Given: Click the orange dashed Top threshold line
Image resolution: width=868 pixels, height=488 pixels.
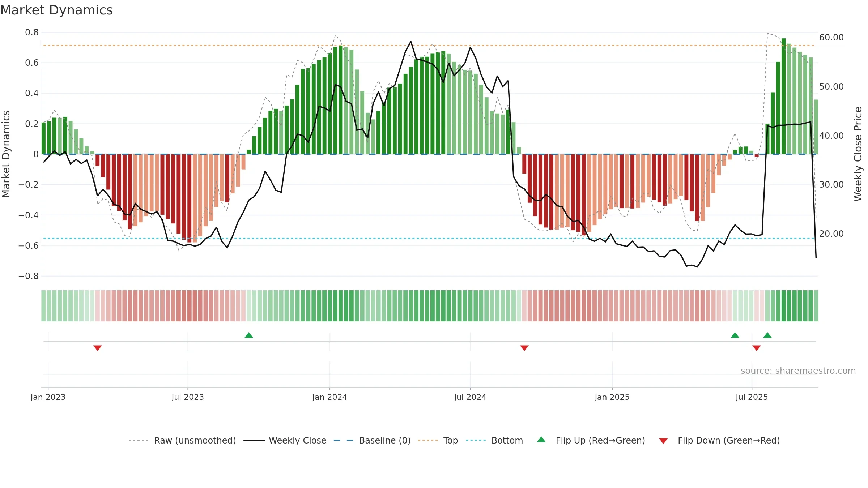Looking at the screenshot, I should [429, 46].
